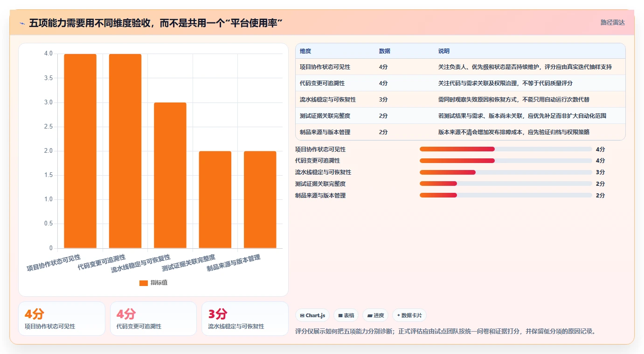The image size is (644, 354).
Task: Click the 流水线稳定与可恢复性 table row name
Action: click(328, 100)
